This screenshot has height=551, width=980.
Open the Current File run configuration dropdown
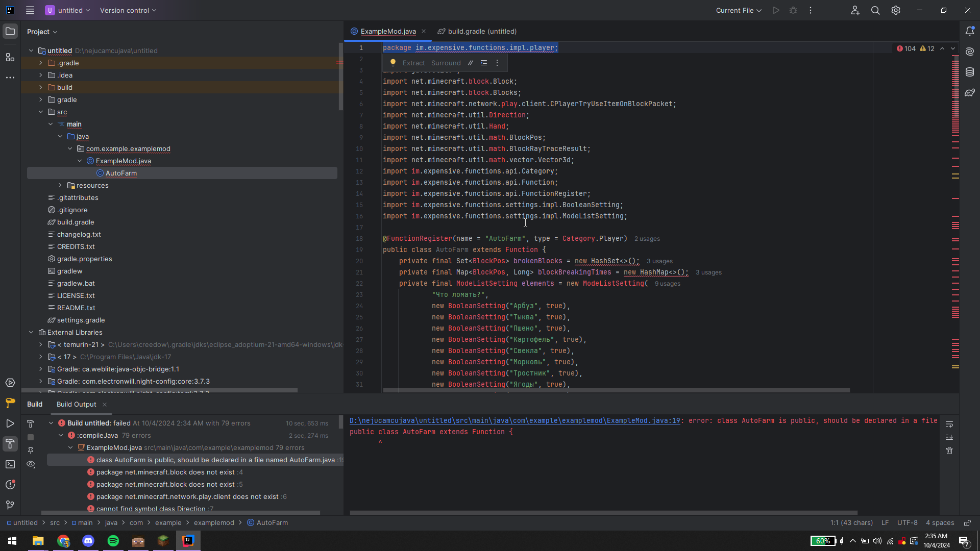[x=739, y=10]
